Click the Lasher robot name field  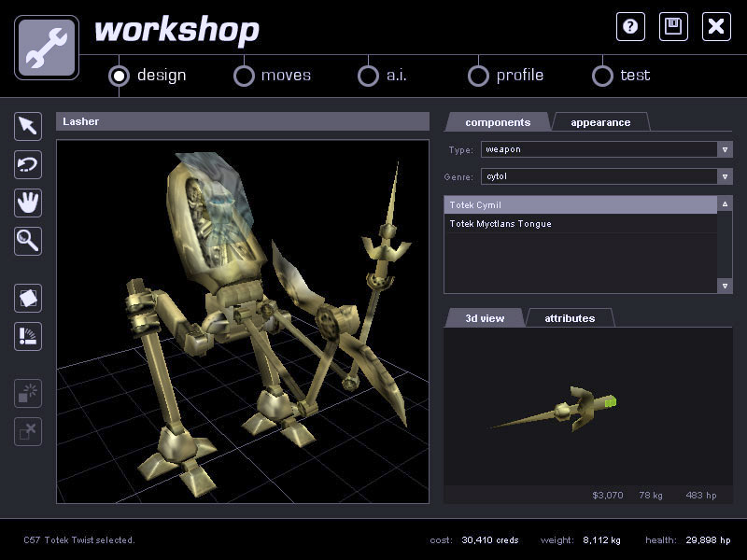coord(243,121)
